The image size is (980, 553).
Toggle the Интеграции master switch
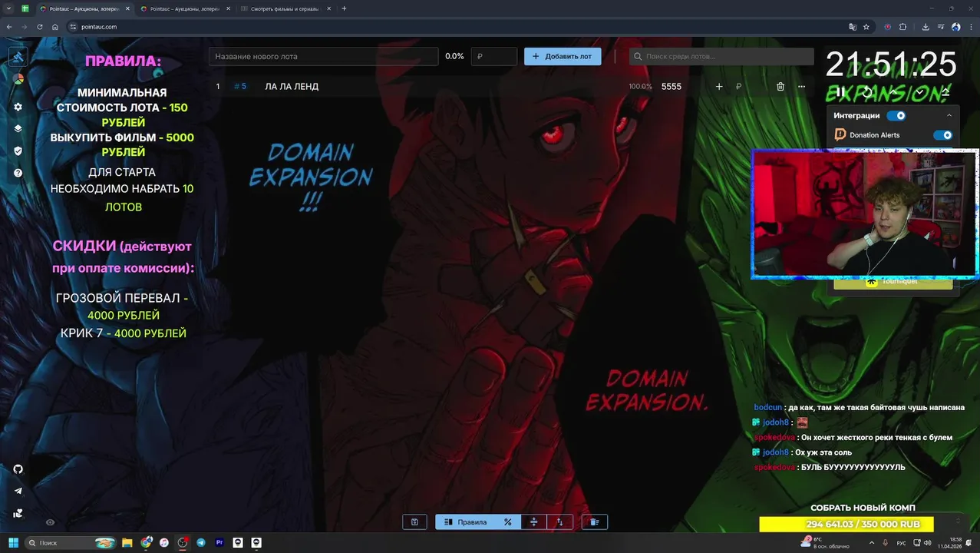click(896, 116)
